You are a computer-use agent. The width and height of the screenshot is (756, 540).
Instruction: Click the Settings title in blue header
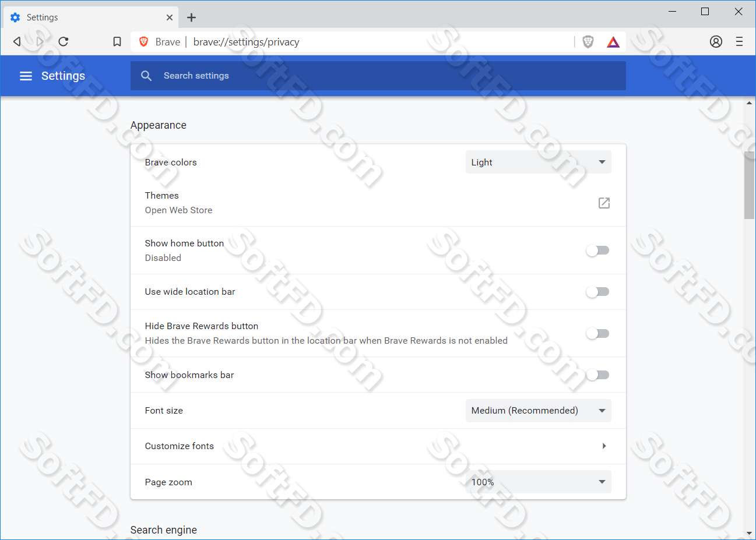[63, 76]
